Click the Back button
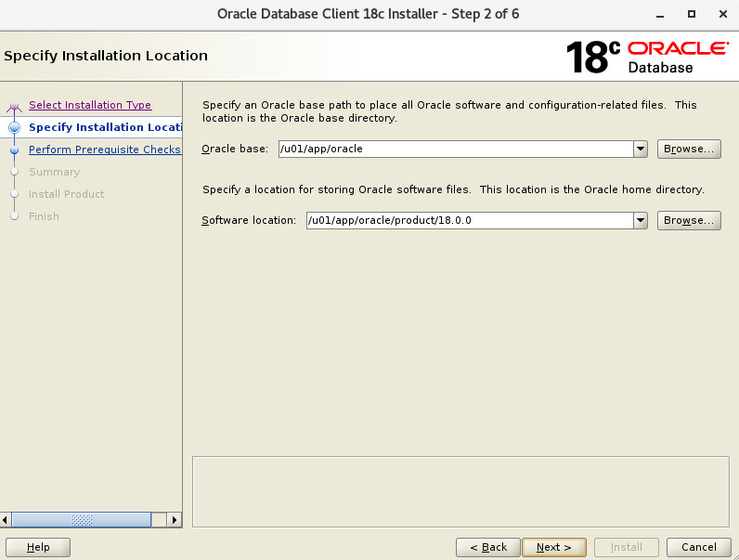739x560 pixels. pyautogui.click(x=488, y=547)
